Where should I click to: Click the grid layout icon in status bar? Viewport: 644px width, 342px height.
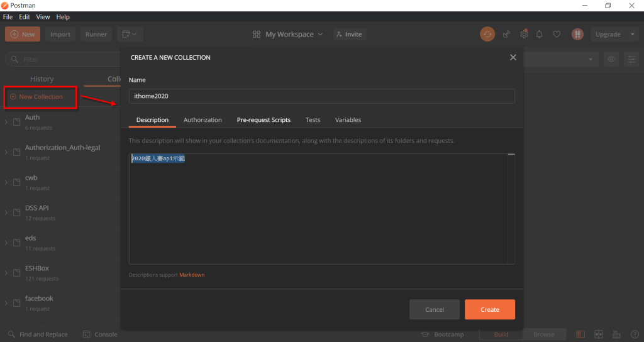(x=599, y=334)
